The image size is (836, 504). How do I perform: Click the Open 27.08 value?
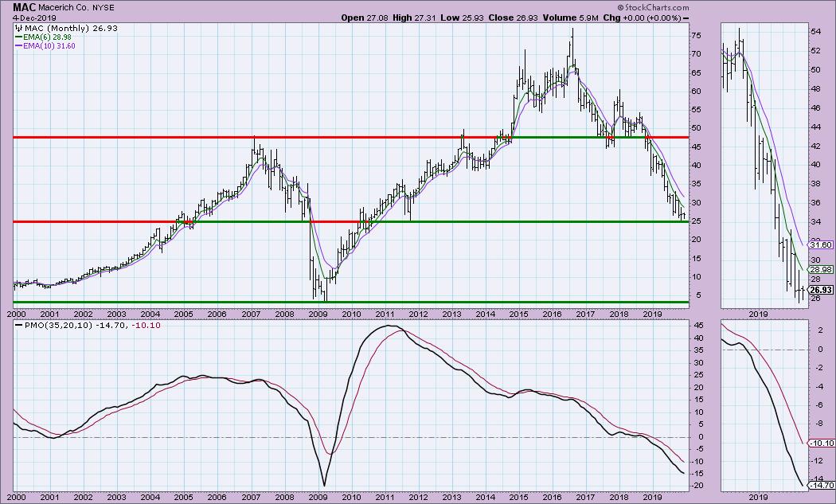point(365,18)
